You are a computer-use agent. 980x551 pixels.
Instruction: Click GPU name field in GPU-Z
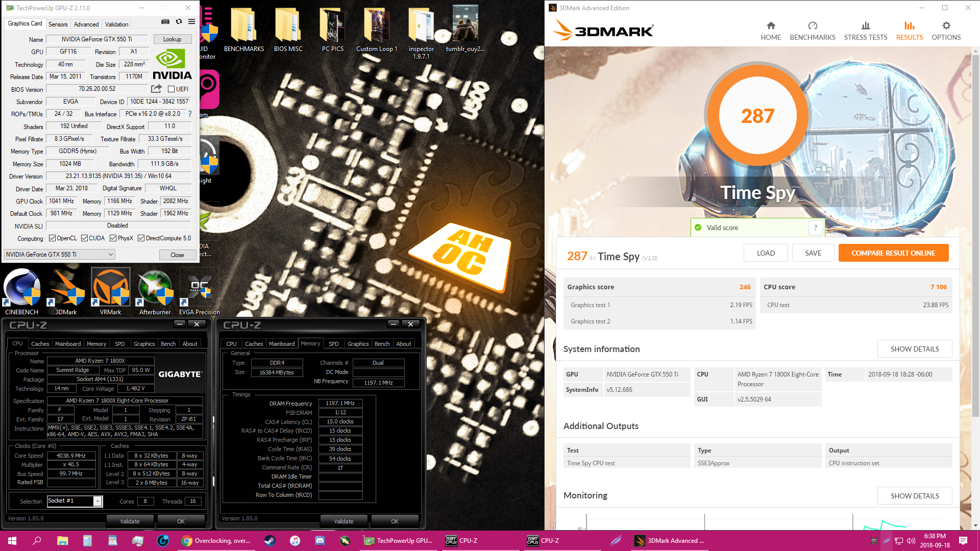point(97,39)
